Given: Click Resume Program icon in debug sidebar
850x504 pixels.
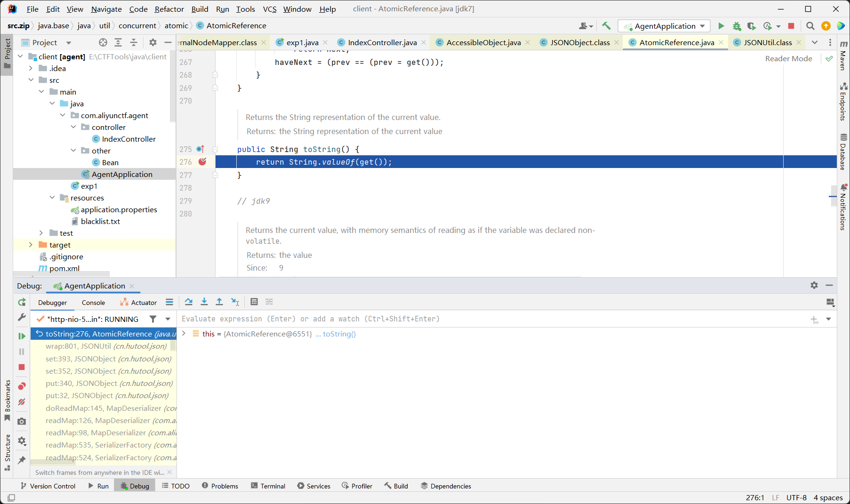Looking at the screenshot, I should click(x=22, y=336).
